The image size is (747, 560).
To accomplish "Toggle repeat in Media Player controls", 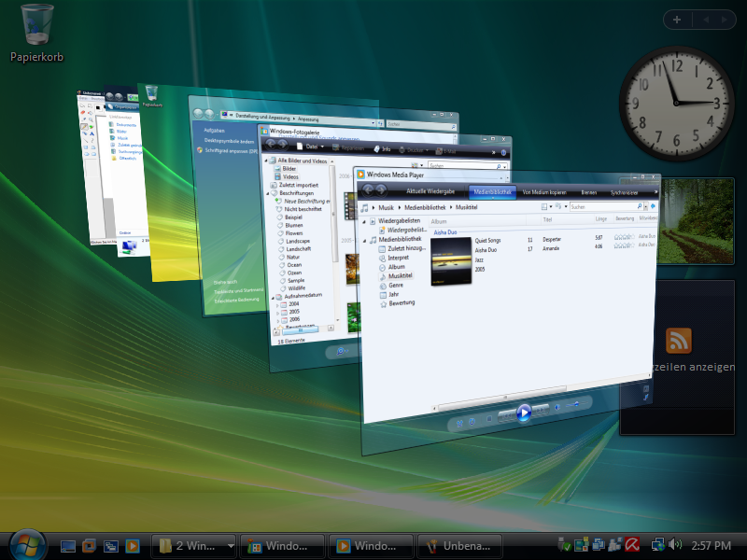I will coord(472,422).
